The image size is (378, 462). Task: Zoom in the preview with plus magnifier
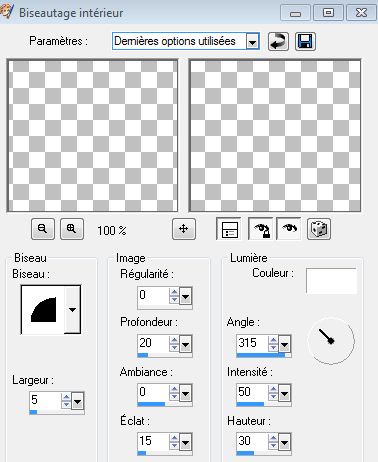pyautogui.click(x=72, y=229)
